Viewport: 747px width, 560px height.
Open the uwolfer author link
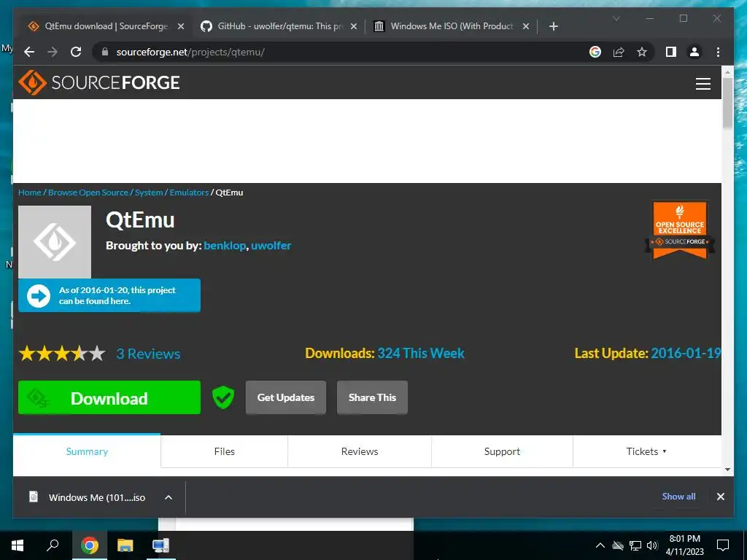(271, 245)
